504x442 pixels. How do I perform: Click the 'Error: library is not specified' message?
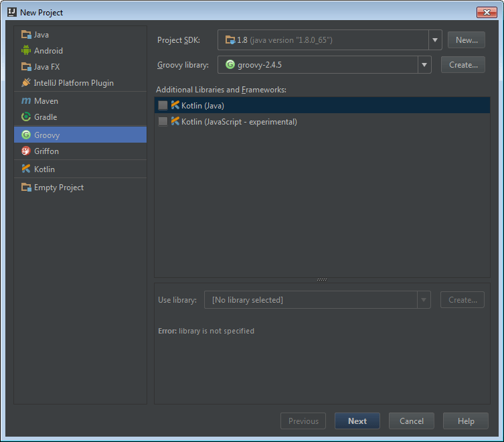pyautogui.click(x=206, y=331)
